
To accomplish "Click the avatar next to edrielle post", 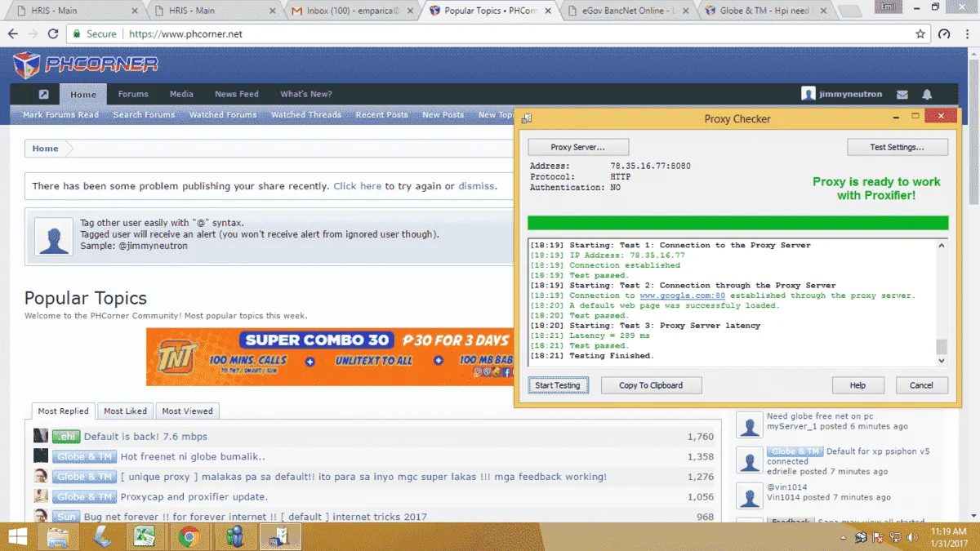I will pos(749,460).
